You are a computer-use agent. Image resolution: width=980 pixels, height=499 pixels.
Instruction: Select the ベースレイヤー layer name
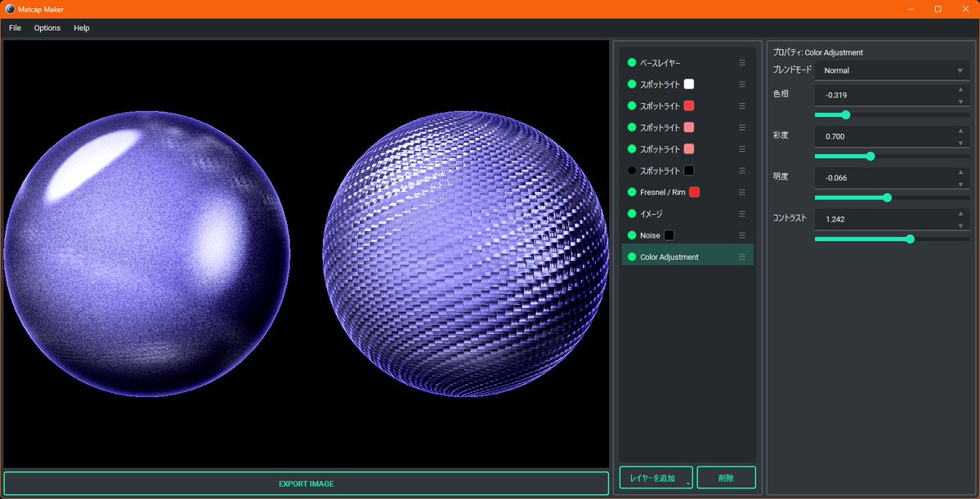(x=660, y=63)
